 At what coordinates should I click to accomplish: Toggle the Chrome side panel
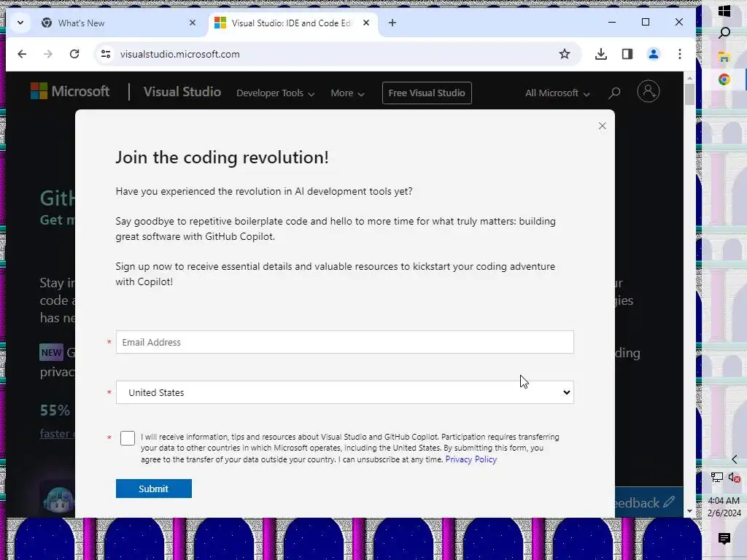[627, 54]
